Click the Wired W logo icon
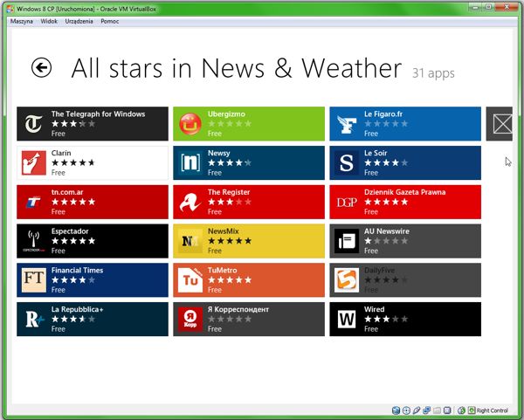524x420 pixels. tap(346, 320)
